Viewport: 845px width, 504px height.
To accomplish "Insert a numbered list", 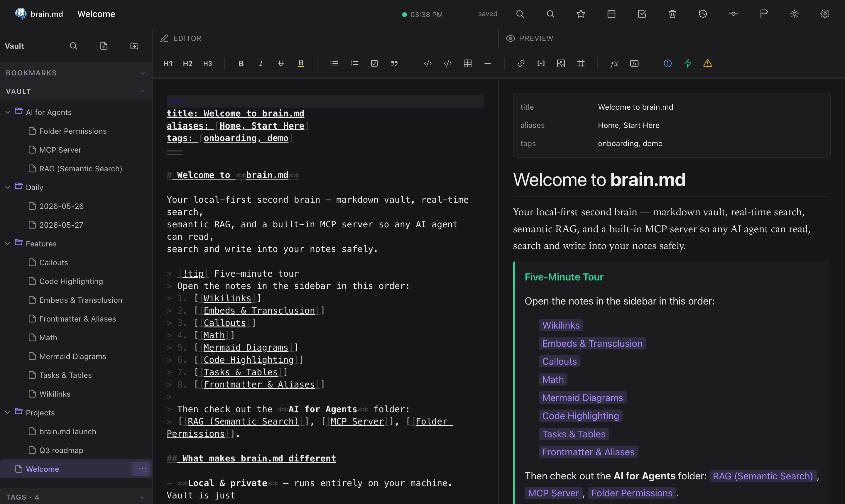I will pos(354,63).
